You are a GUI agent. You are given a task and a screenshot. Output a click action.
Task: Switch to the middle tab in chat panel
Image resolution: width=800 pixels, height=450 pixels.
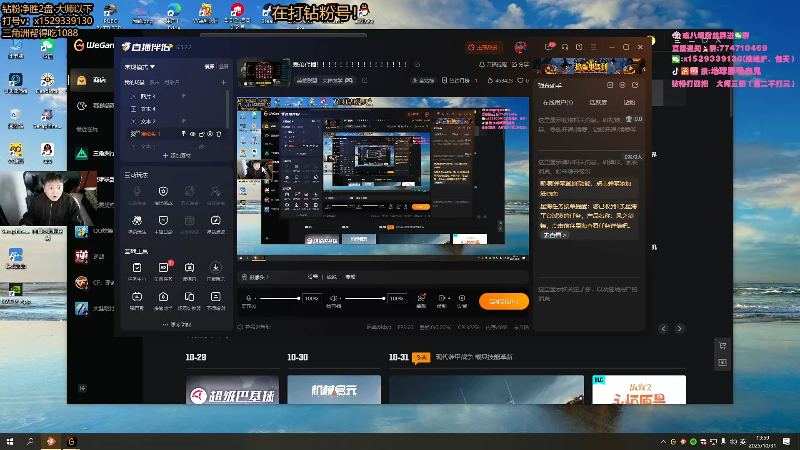pos(598,103)
